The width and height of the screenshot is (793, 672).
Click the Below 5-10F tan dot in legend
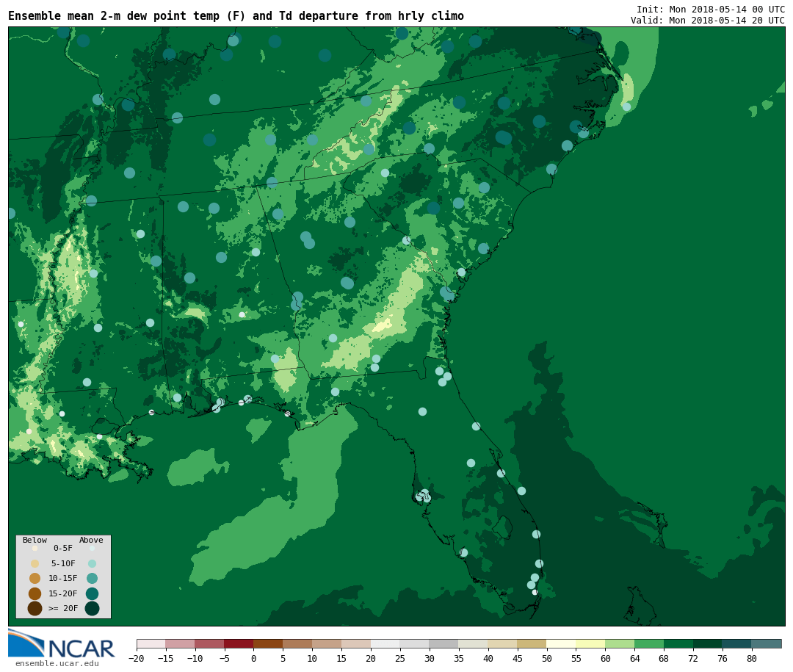pyautogui.click(x=35, y=563)
